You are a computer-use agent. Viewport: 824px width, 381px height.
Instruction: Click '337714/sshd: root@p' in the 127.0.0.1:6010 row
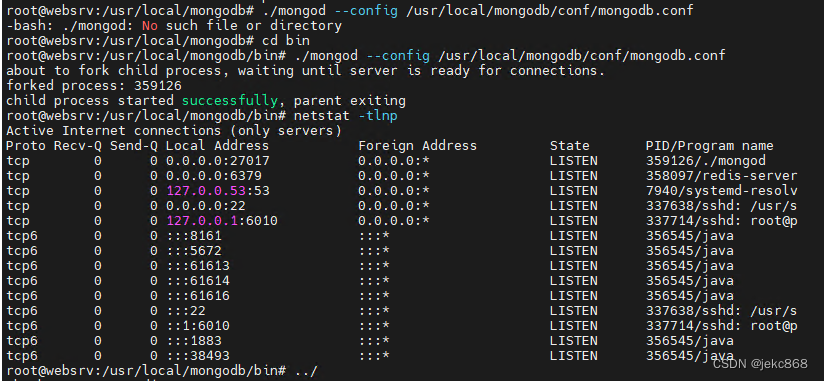coord(722,221)
